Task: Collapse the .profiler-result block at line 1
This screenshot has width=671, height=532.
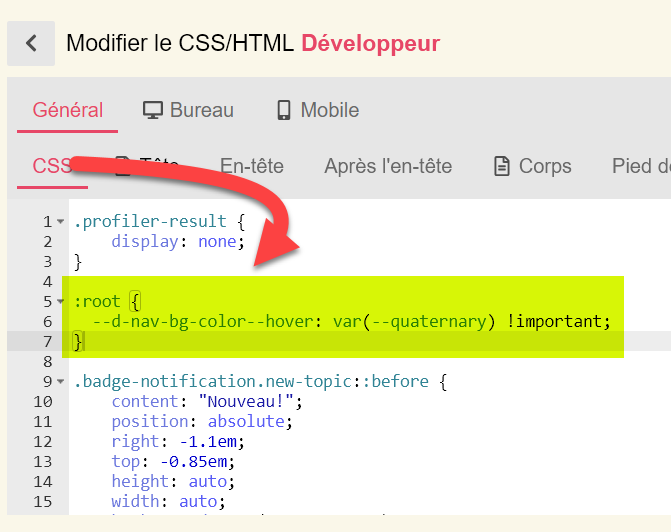Action: 61,221
